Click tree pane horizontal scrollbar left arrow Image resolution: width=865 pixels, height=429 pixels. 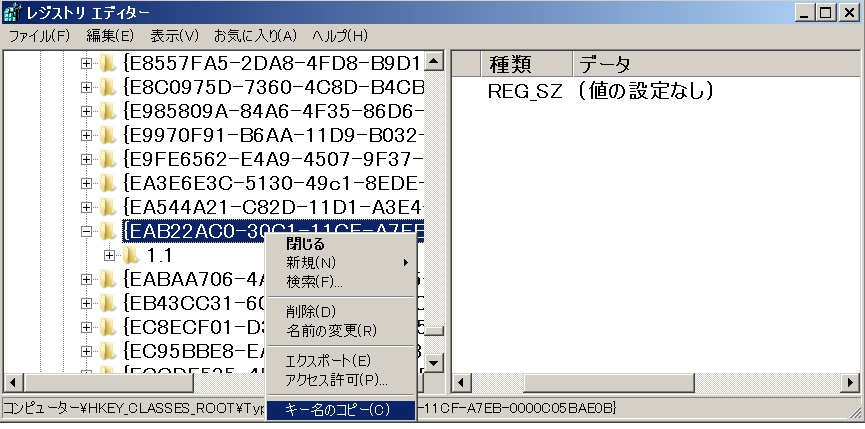click(x=13, y=382)
